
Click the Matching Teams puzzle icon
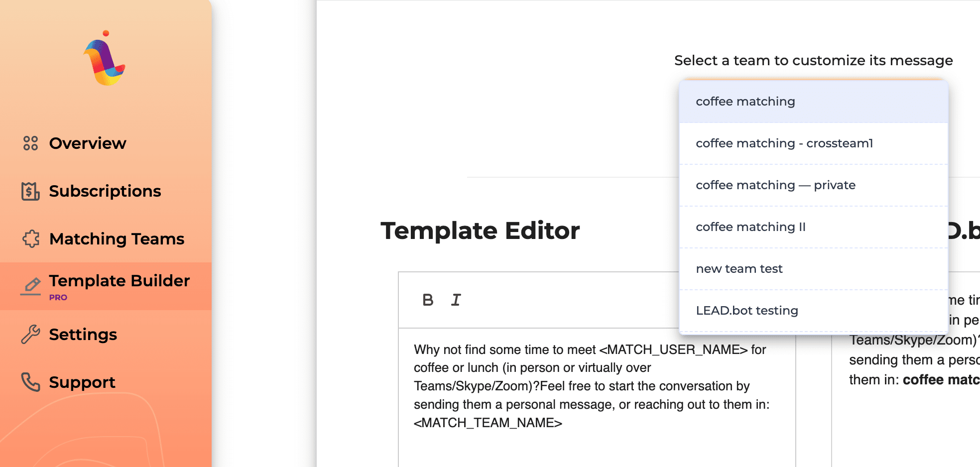point(31,239)
